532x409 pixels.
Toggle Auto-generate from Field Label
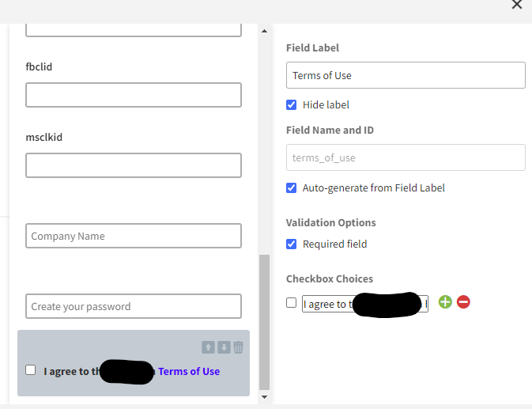click(291, 187)
